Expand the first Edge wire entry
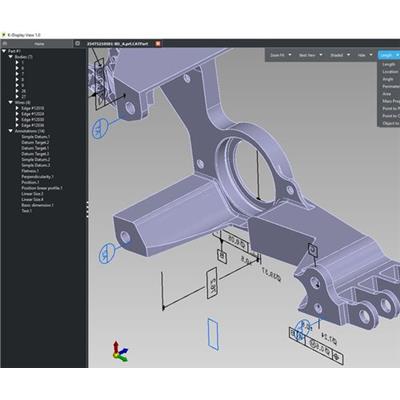400x400 pixels. pos(17,108)
